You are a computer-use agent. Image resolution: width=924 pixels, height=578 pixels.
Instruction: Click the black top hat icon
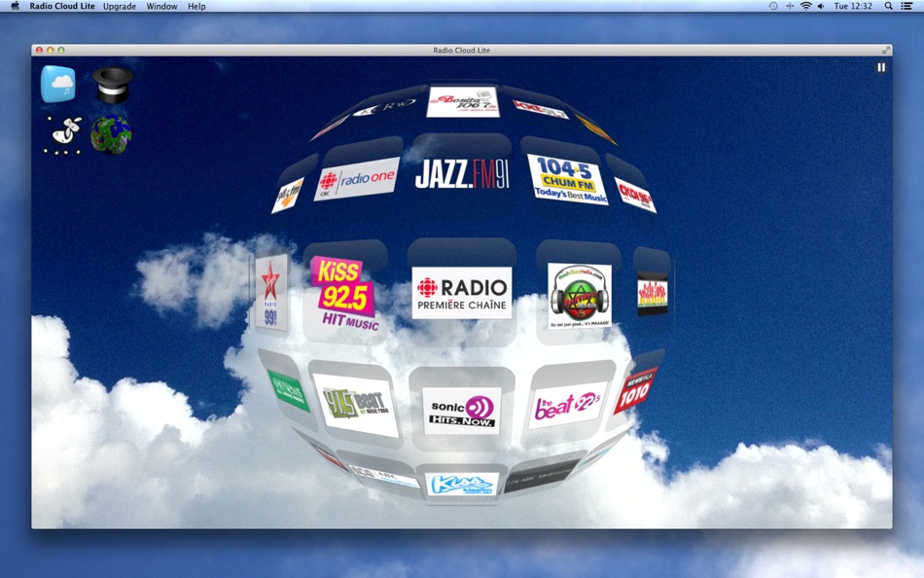tap(113, 85)
